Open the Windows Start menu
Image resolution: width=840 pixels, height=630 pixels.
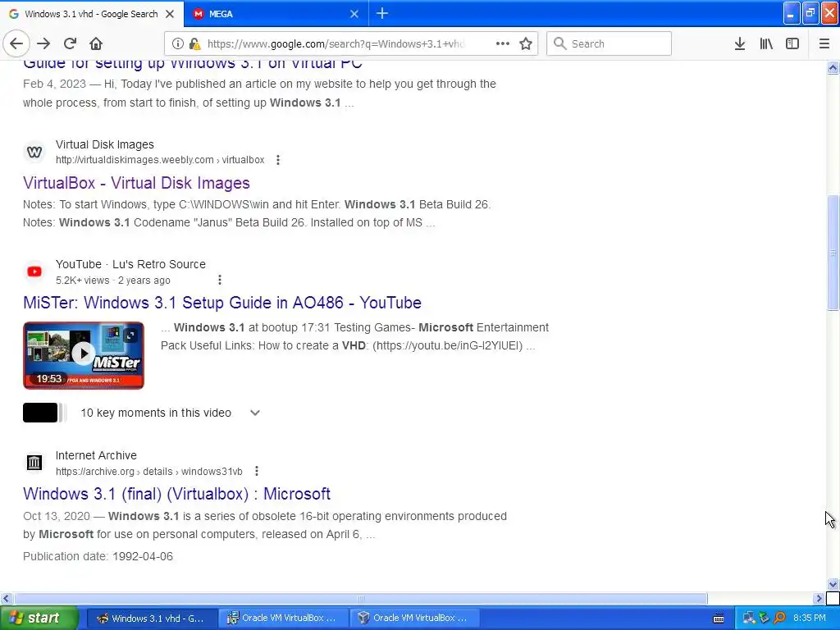pyautogui.click(x=39, y=619)
